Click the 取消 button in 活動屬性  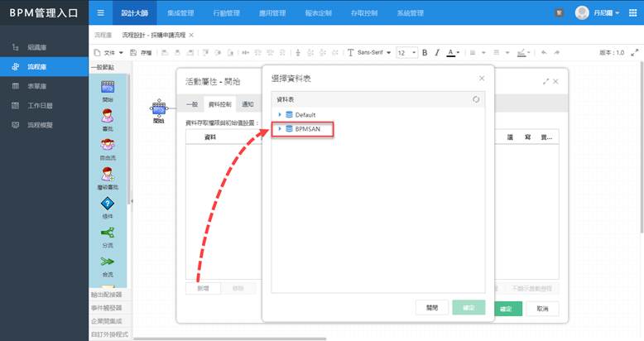[x=542, y=309]
